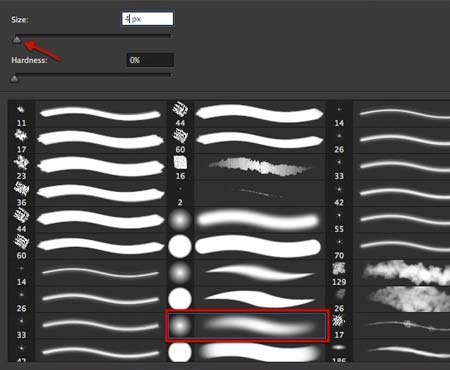Image resolution: width=450 pixels, height=370 pixels.
Task: Select the soft round brush with blue selection outline
Action: tap(247, 326)
